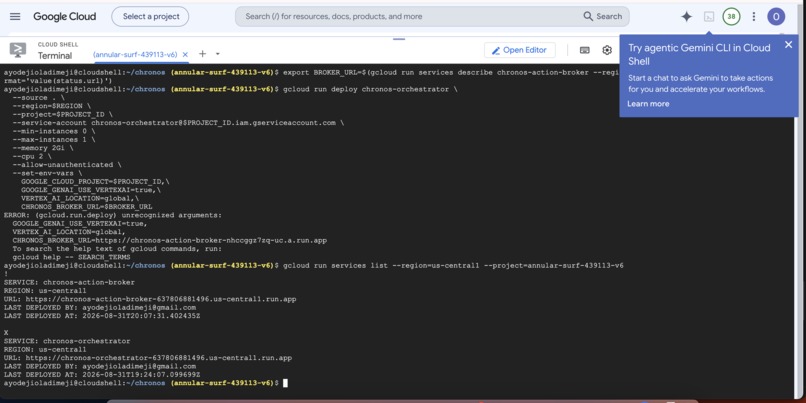Open the three-dot more options menu
806x403 pixels.
pos(754,16)
